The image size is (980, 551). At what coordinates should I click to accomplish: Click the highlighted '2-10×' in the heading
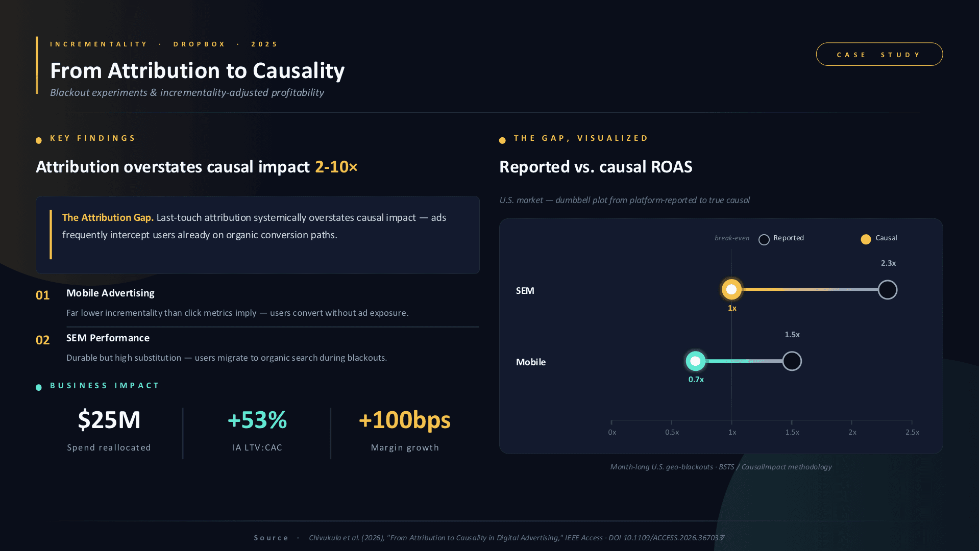click(336, 167)
